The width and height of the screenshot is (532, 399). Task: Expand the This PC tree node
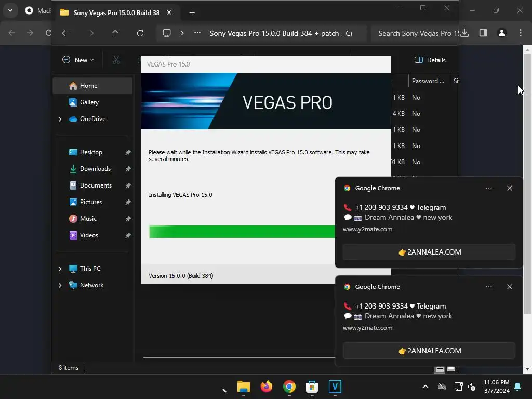pos(60,269)
